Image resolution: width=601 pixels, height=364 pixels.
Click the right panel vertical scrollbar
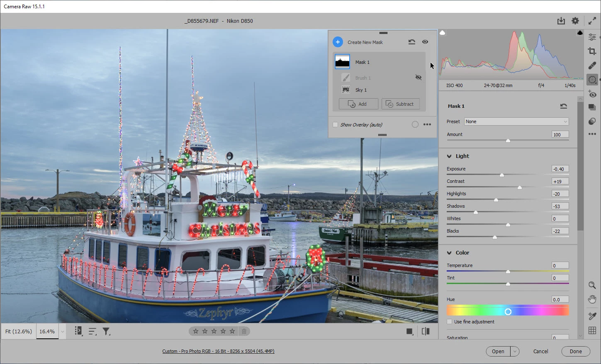[580, 166]
